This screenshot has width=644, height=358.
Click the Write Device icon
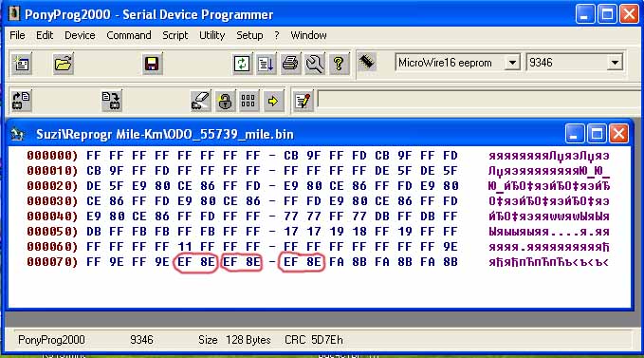[x=111, y=101]
